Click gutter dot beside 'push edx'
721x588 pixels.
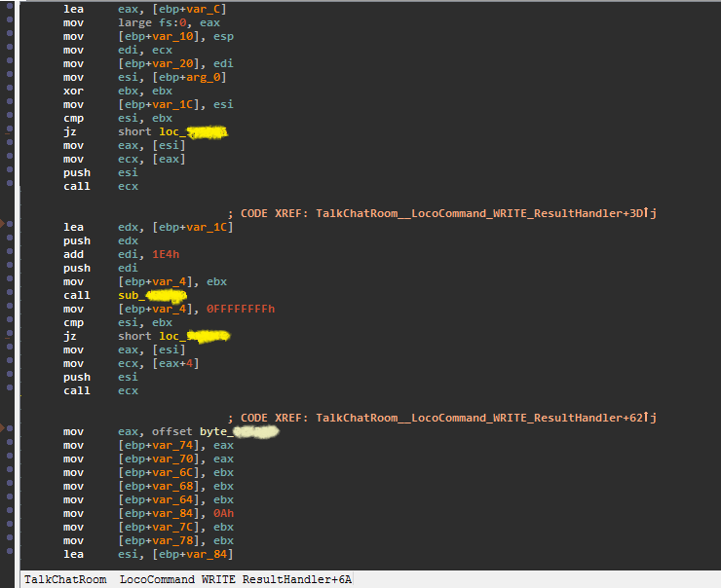click(x=10, y=240)
